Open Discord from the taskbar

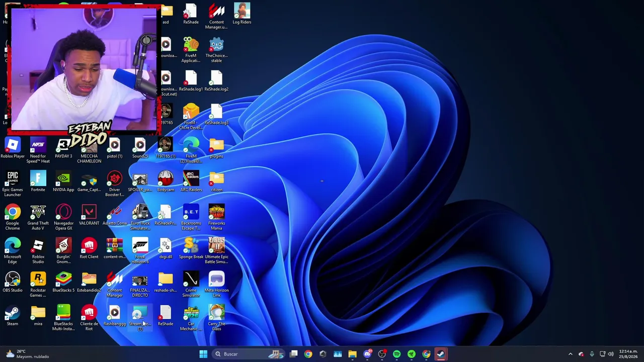click(367, 354)
